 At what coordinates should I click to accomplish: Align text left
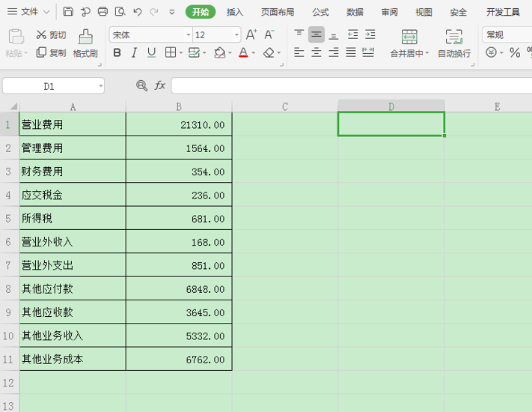tap(299, 52)
